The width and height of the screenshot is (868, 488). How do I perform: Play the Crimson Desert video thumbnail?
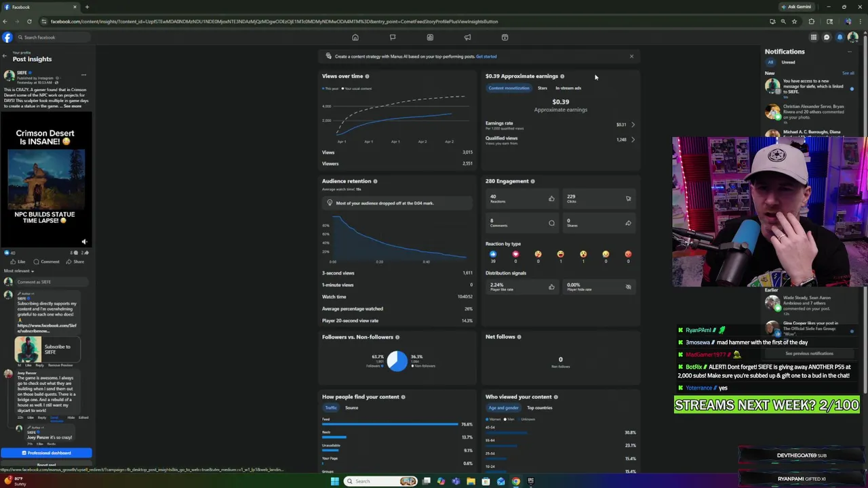[x=46, y=179]
